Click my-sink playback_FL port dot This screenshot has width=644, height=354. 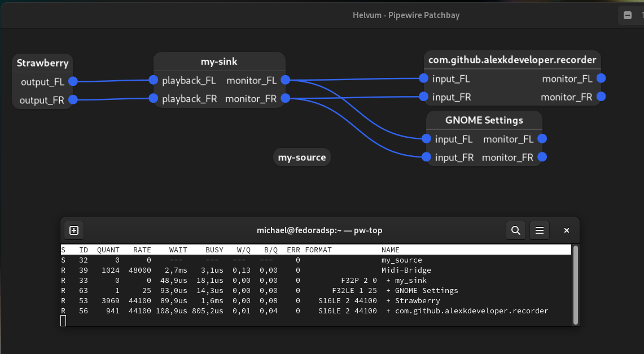click(153, 80)
